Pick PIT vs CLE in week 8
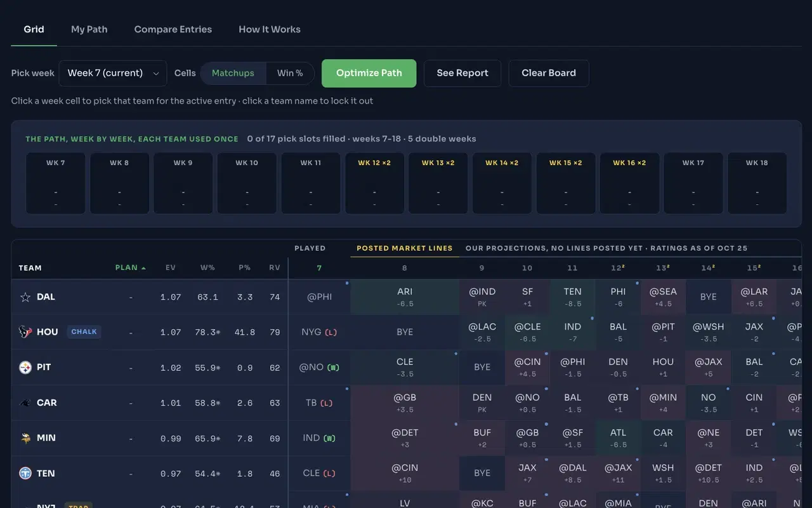Screen dimensions: 812x508 coord(405,368)
